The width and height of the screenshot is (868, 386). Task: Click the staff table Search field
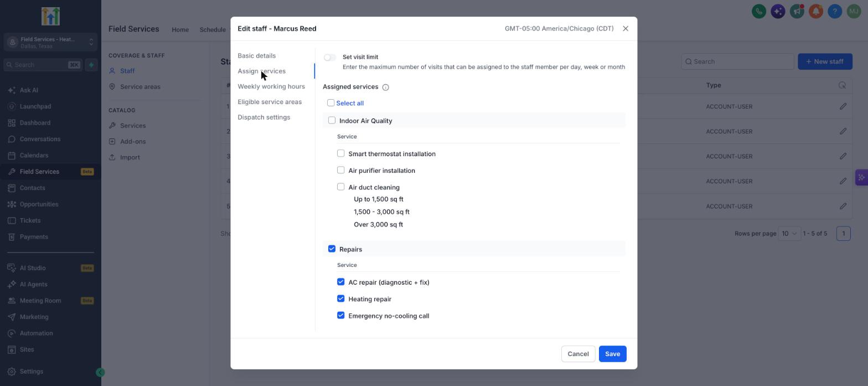coord(738,61)
